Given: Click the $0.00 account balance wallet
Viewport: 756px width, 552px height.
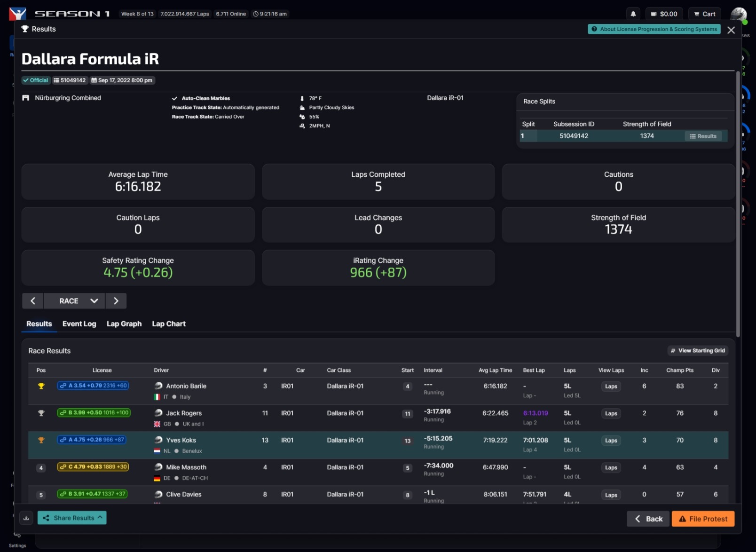Looking at the screenshot, I should [664, 14].
